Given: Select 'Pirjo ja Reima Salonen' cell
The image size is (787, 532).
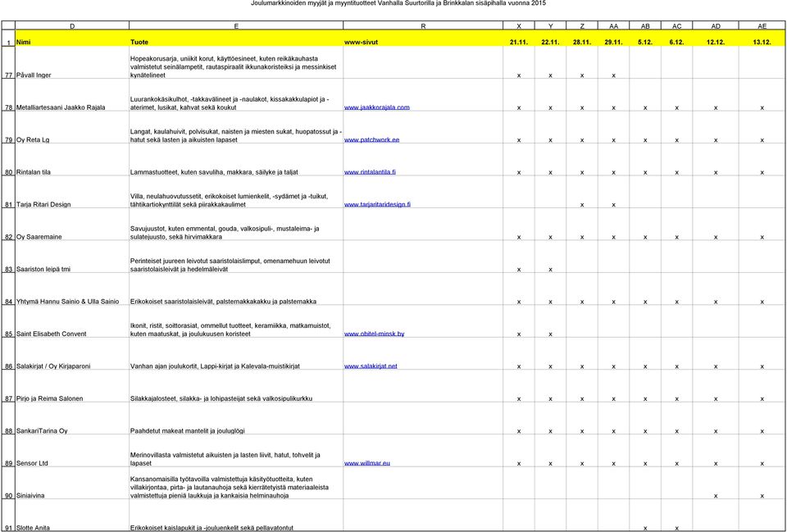Looking at the screenshot, I should [72, 386].
